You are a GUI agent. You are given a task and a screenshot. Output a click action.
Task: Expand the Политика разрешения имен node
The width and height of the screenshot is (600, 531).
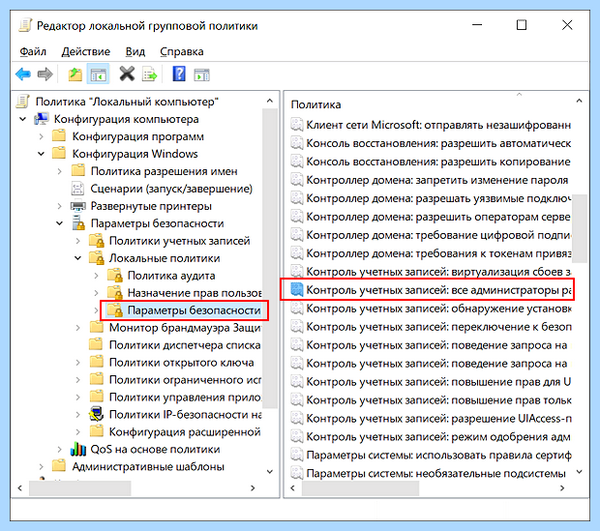pos(60,171)
